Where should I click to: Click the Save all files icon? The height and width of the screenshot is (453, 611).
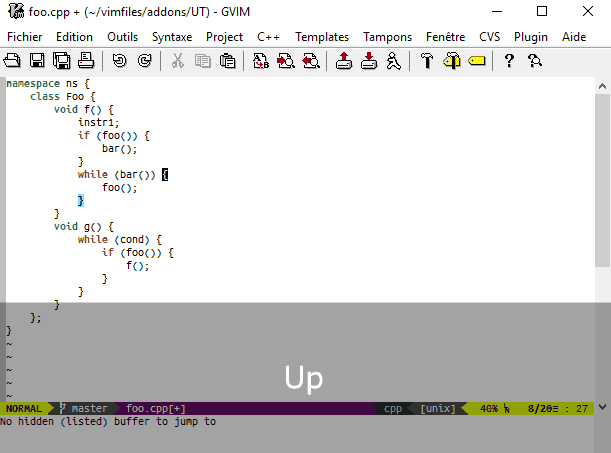click(x=62, y=61)
